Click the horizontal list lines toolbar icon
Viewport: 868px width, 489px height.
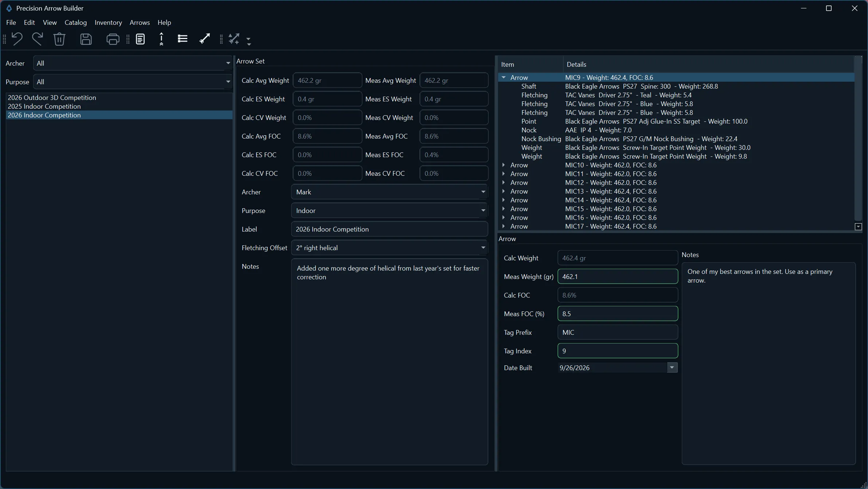[183, 39]
